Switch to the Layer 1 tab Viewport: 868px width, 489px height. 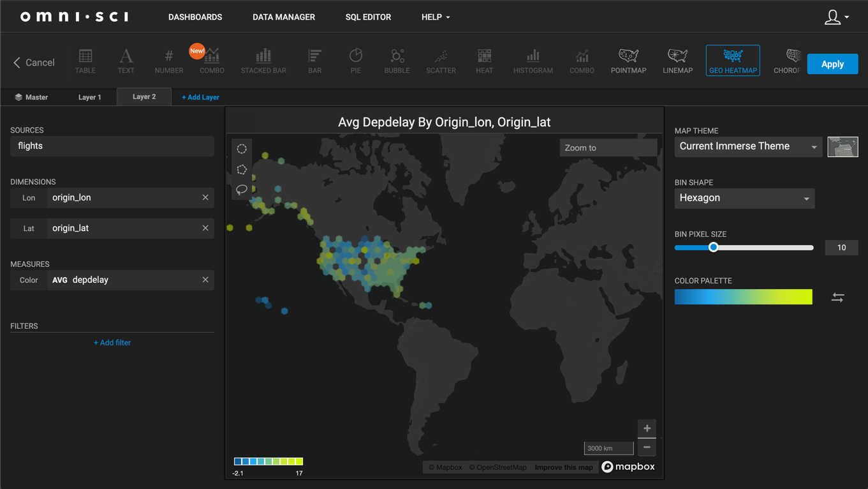(89, 97)
